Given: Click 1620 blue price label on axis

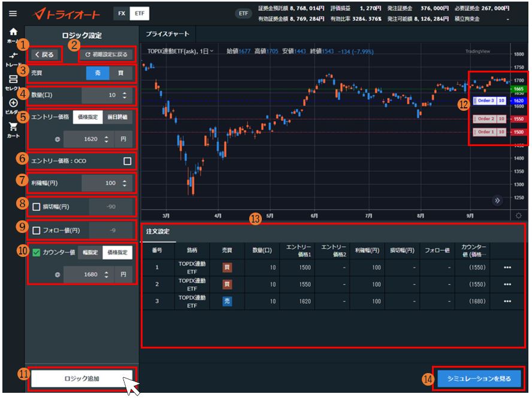Looking at the screenshot, I should 518,101.
